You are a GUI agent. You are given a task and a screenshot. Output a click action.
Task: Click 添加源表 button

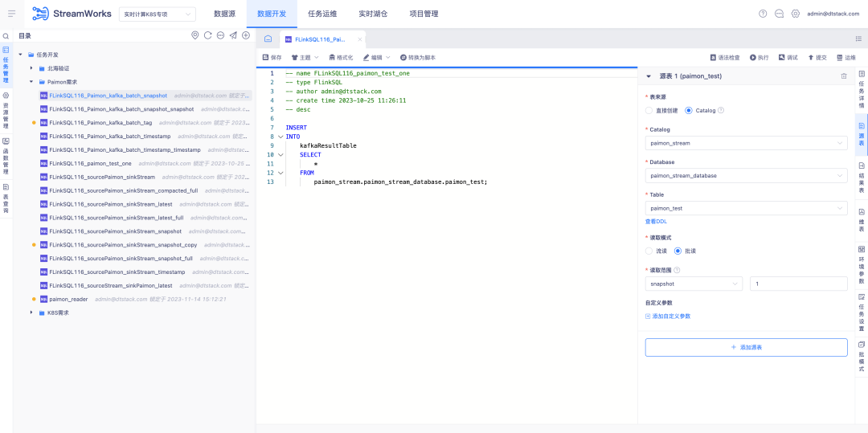[746, 347]
